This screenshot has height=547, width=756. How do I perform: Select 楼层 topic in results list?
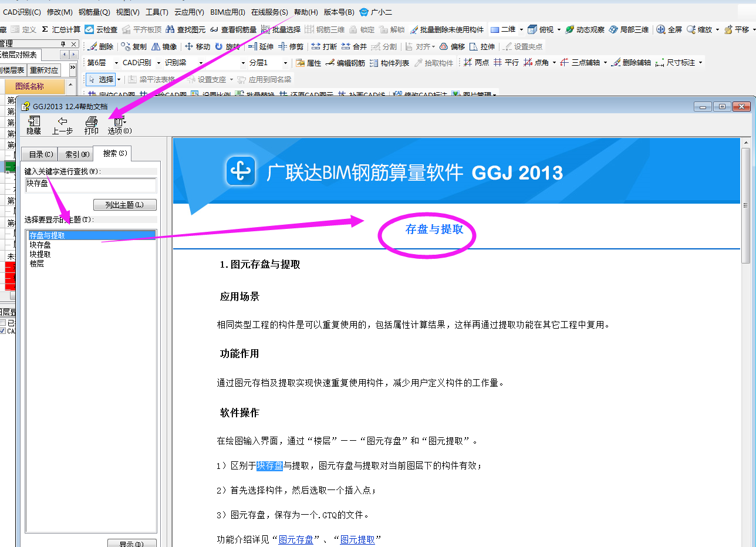[x=37, y=264]
